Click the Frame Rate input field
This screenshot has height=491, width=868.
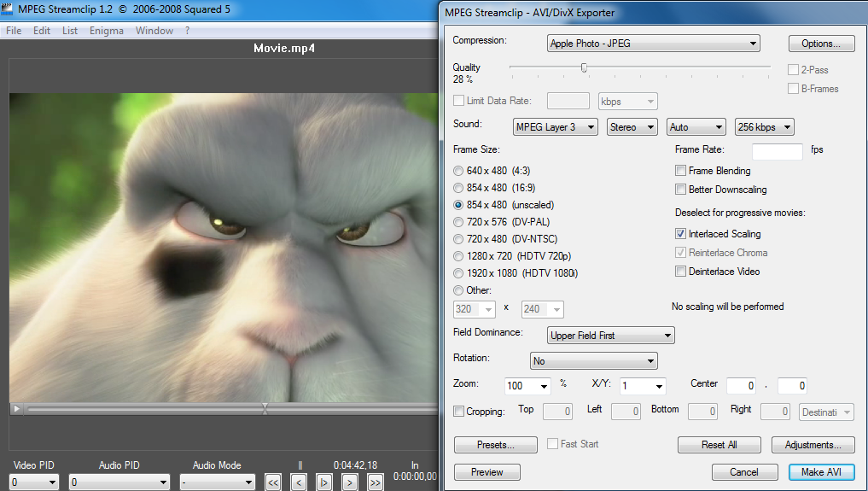click(x=777, y=151)
